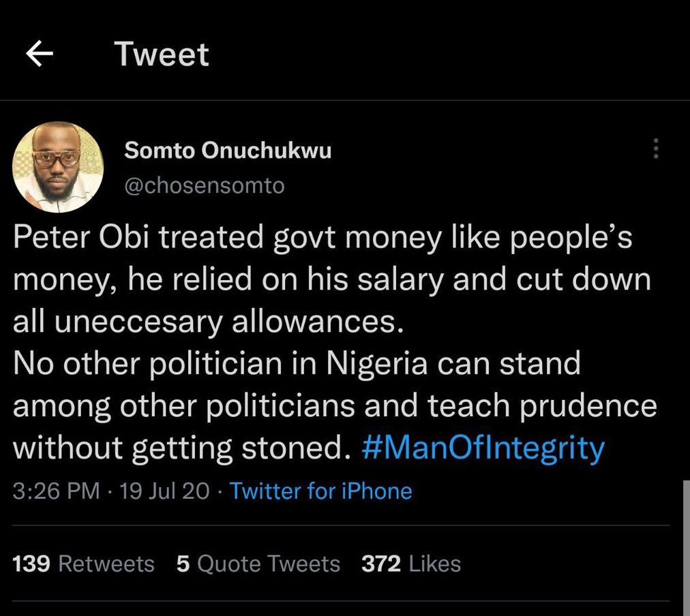The image size is (690, 616).
Task: Click the Tweet header title
Action: pyautogui.click(x=162, y=54)
